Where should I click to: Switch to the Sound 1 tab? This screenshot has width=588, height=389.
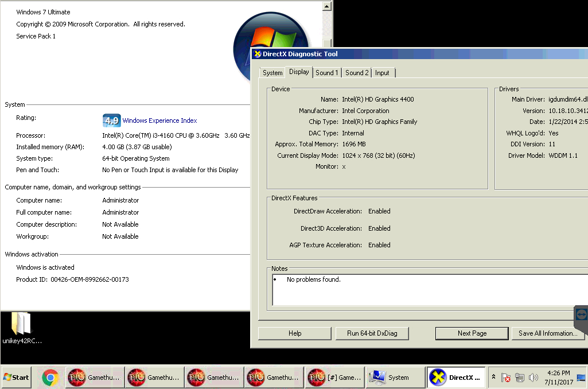(327, 73)
